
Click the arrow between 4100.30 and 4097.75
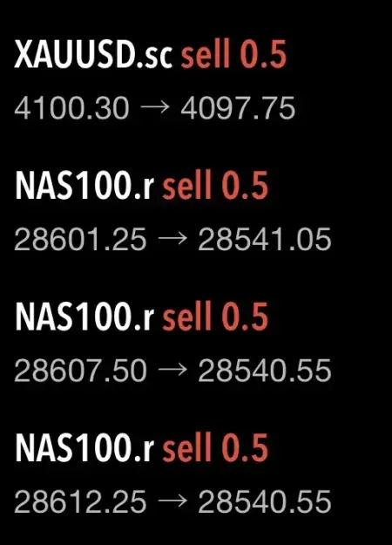click(155, 108)
